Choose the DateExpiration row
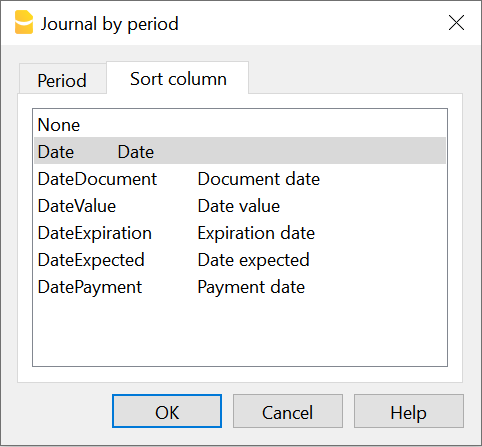The width and height of the screenshot is (482, 447). tap(240, 233)
